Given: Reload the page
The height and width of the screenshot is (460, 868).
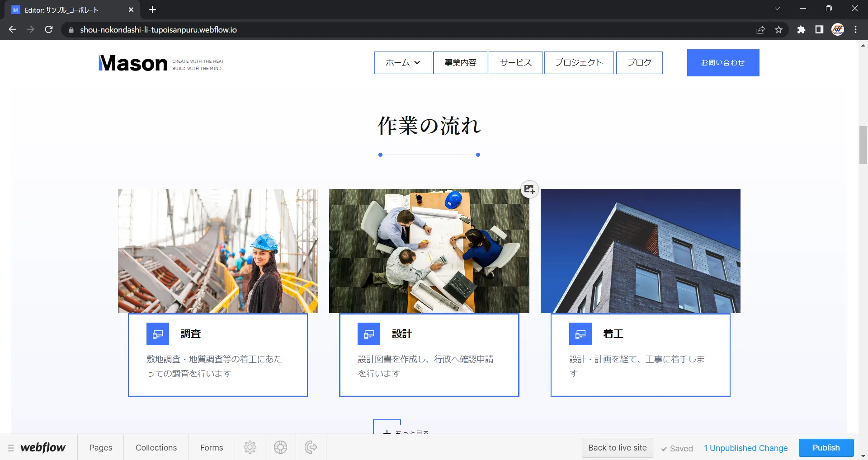Looking at the screenshot, I should [49, 29].
